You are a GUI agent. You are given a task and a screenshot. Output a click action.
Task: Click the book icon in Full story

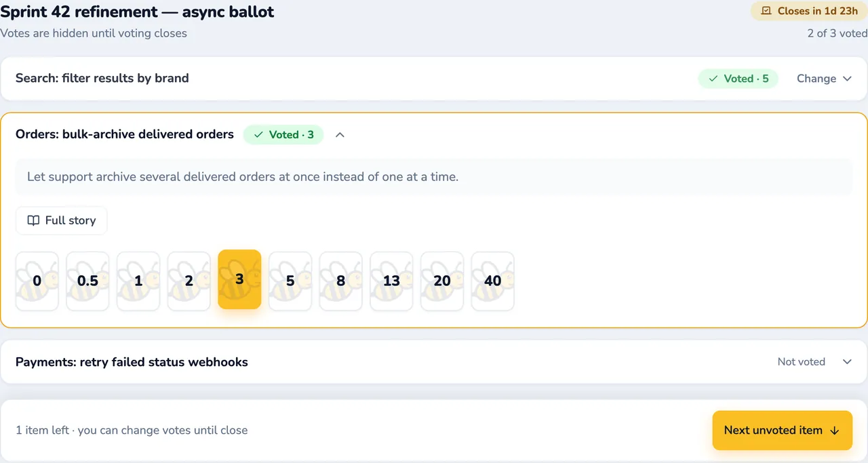click(33, 220)
